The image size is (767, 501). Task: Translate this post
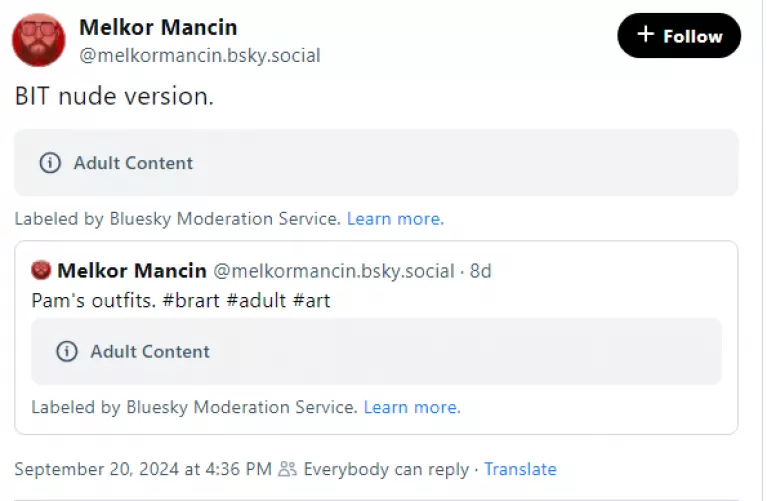(x=520, y=469)
